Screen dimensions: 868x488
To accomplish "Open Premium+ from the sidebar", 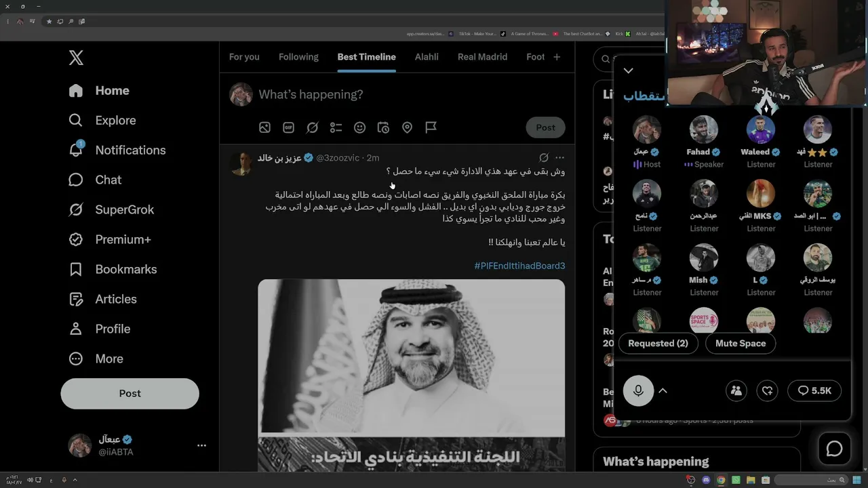I will (x=110, y=240).
